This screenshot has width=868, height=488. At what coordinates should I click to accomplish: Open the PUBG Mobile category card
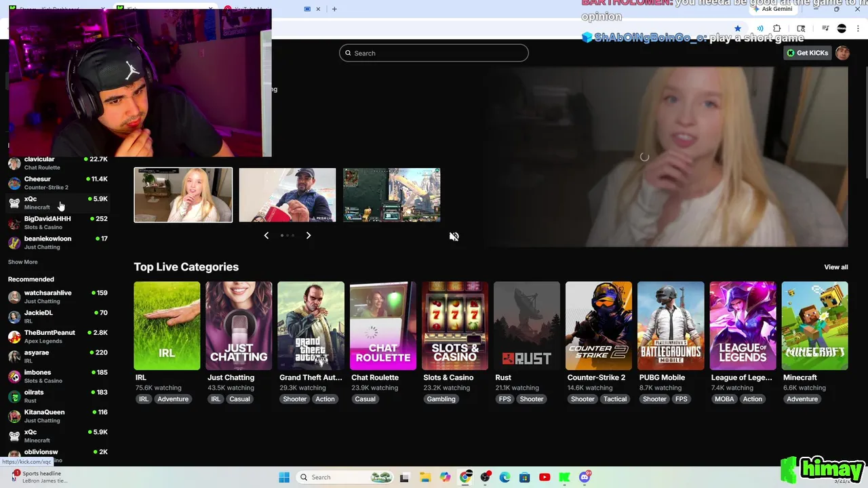click(x=671, y=326)
